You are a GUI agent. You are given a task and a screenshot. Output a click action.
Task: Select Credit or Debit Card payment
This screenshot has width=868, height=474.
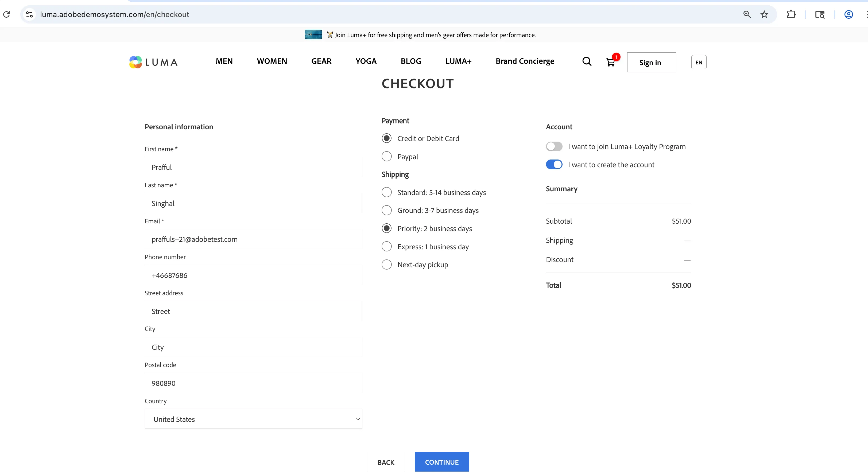(x=386, y=138)
